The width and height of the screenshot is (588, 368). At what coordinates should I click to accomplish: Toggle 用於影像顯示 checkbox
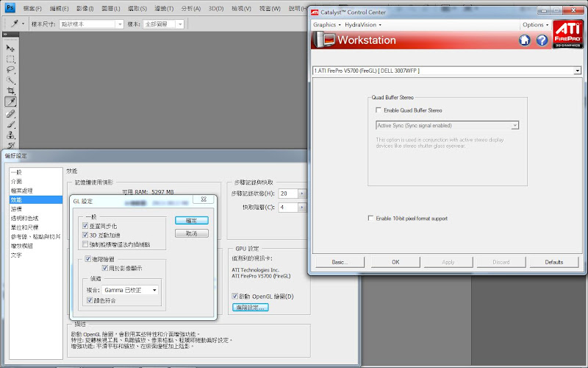[105, 268]
